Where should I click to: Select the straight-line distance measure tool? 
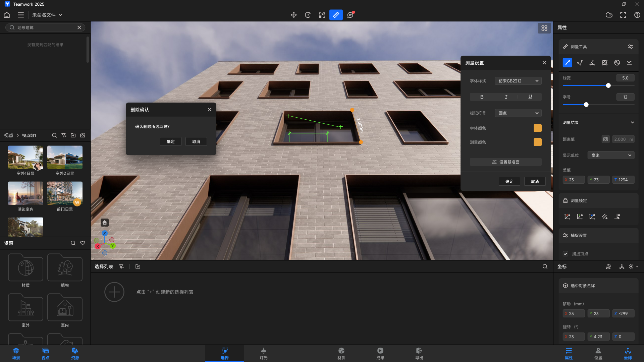pyautogui.click(x=567, y=63)
